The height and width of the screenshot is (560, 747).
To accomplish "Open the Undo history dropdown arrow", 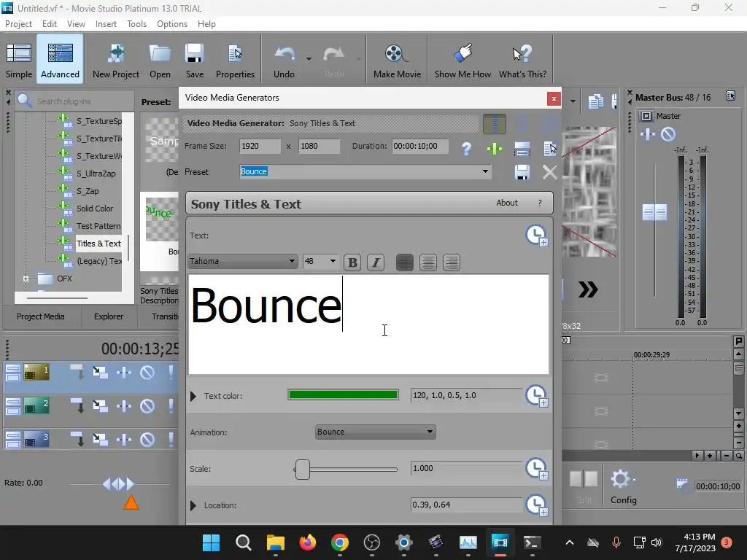I will click(309, 59).
